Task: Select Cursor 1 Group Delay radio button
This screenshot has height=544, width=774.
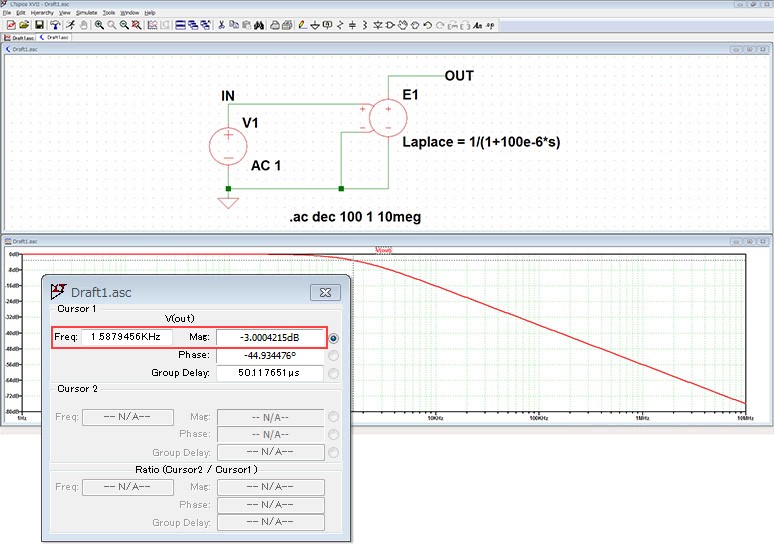Action: click(333, 373)
